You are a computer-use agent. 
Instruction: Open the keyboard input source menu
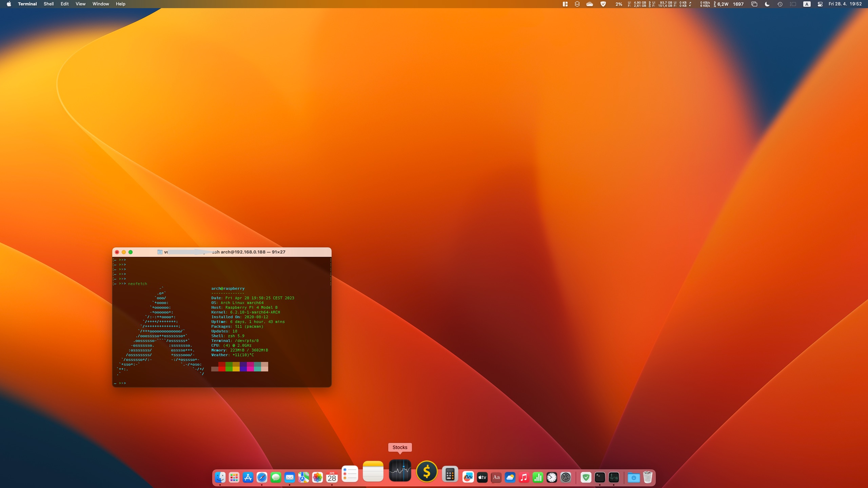807,4
